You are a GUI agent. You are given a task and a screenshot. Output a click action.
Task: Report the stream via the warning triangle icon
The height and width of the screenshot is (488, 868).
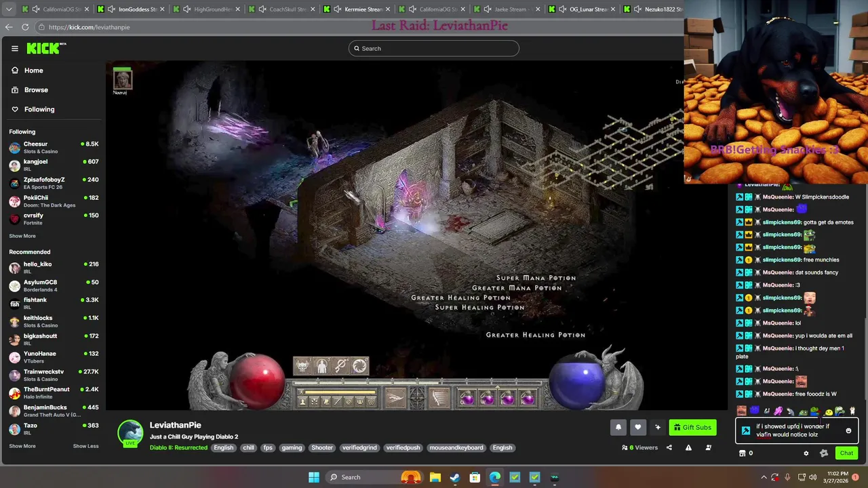[x=688, y=447]
